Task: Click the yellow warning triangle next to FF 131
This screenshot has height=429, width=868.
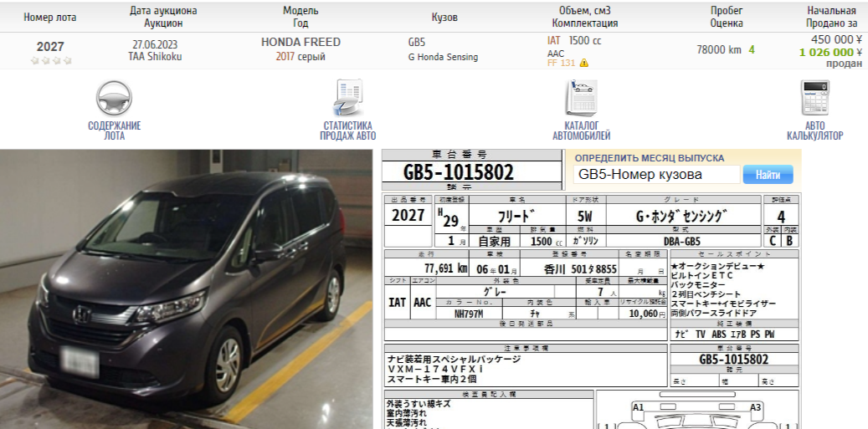Action: [583, 63]
